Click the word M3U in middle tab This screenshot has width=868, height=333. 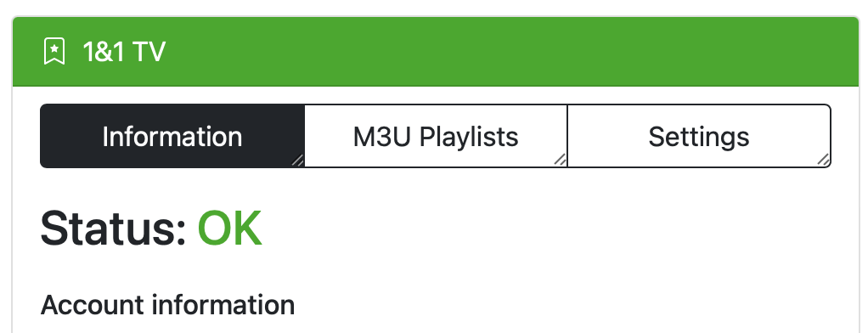pyautogui.click(x=383, y=137)
